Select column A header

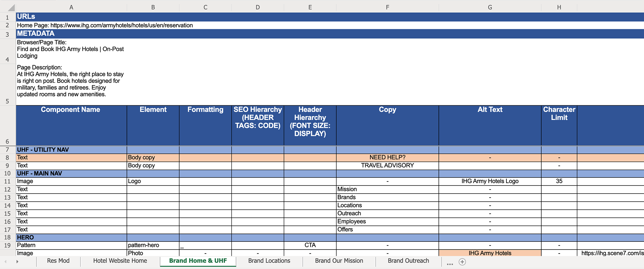click(x=71, y=7)
